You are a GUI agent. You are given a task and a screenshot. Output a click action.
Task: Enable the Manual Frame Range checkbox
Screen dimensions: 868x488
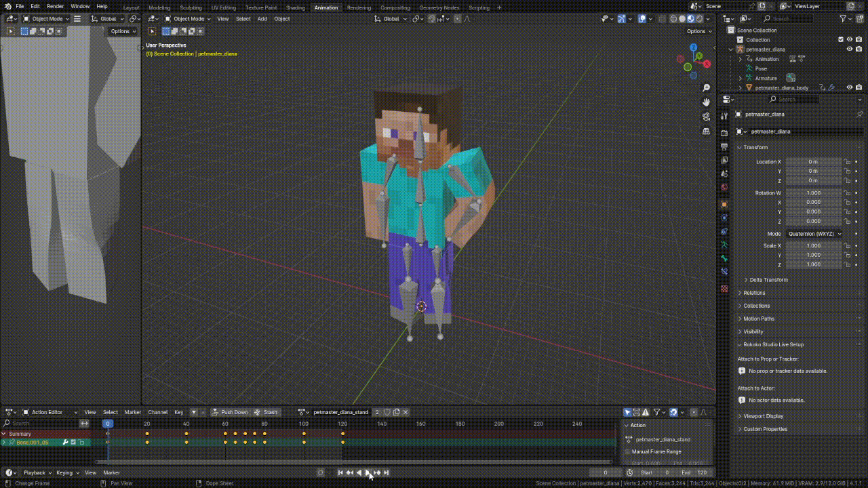click(x=627, y=451)
